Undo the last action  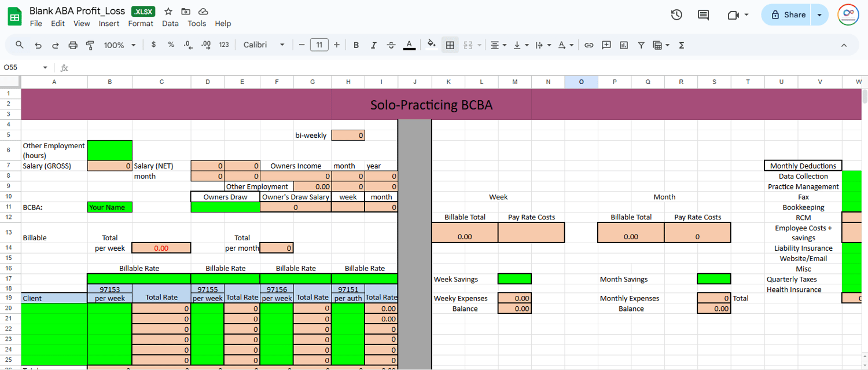click(38, 45)
